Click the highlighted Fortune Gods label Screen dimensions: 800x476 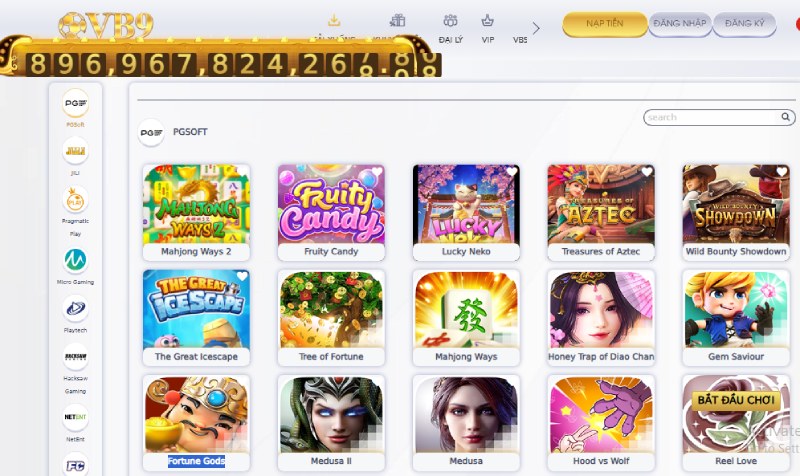click(x=196, y=461)
